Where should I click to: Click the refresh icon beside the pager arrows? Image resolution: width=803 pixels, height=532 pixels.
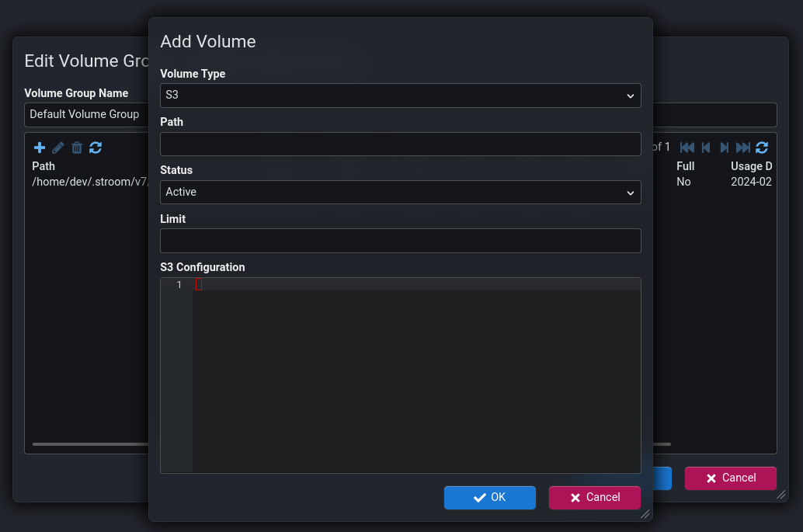(762, 148)
